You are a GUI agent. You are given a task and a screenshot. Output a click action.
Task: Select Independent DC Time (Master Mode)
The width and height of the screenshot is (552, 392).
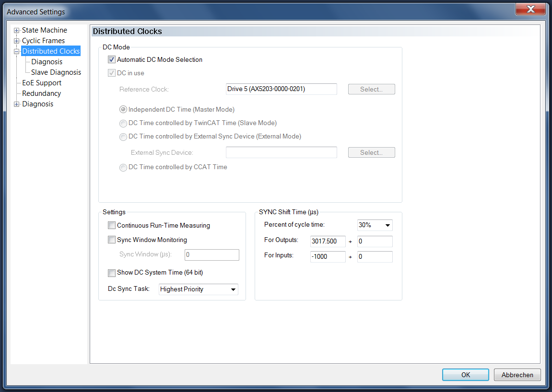pos(123,109)
